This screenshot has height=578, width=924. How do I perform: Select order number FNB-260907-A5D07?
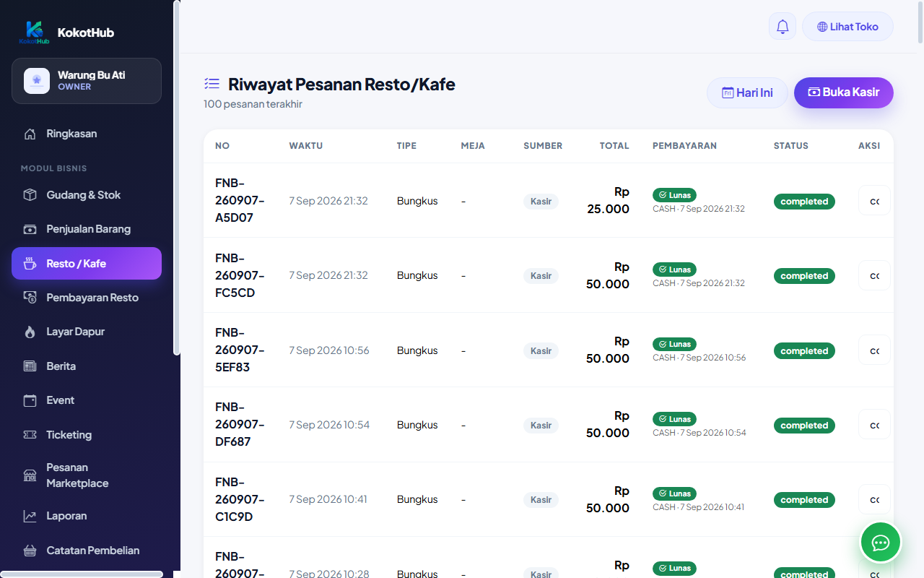240,200
